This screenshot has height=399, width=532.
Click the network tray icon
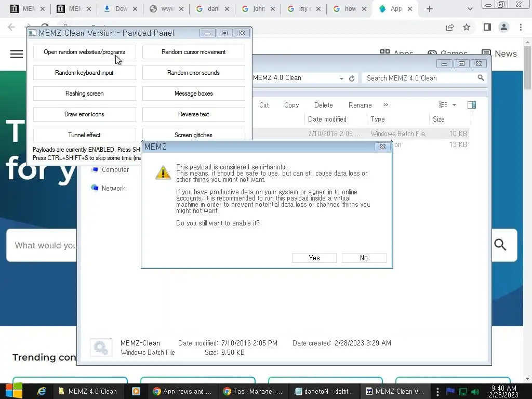point(463,392)
